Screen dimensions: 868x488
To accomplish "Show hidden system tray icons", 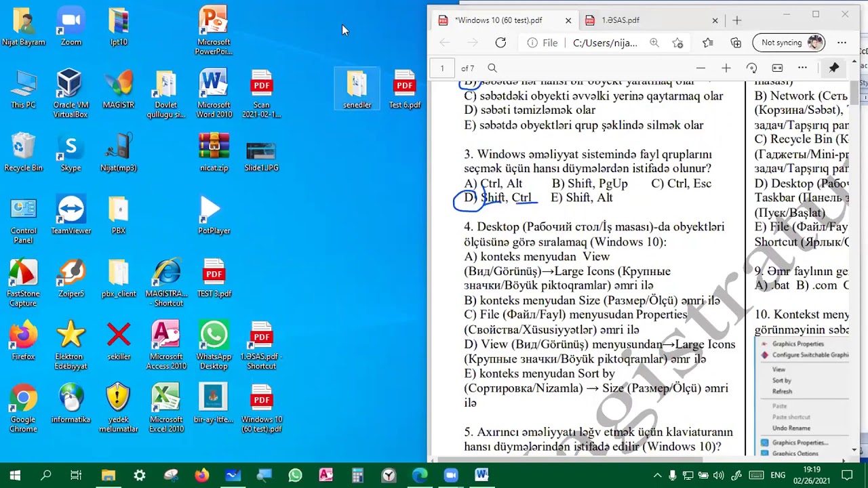I will pos(657,475).
